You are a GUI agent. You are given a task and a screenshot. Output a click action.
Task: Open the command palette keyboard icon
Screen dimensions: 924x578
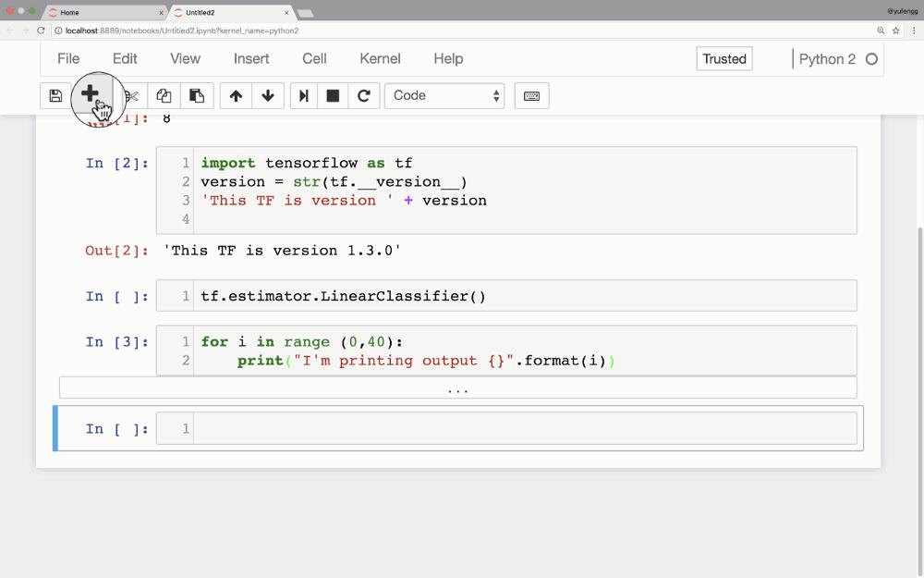[531, 95]
